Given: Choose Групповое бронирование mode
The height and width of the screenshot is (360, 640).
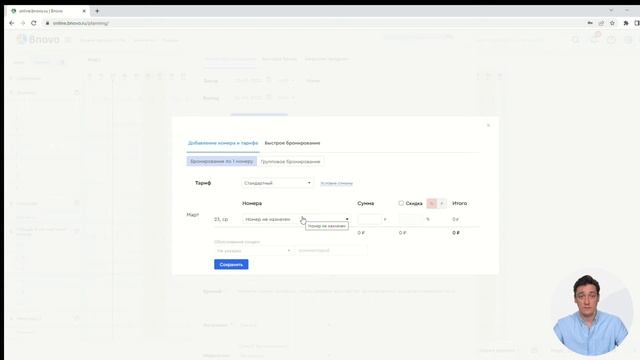Looking at the screenshot, I should [290, 162].
